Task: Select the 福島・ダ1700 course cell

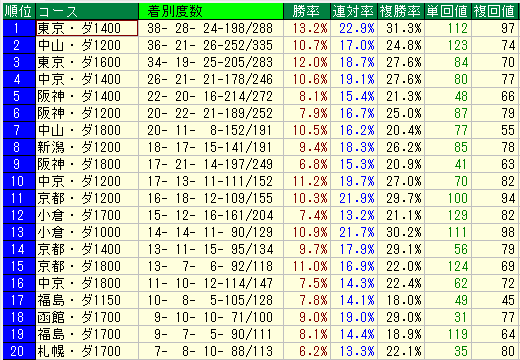Action: click(x=87, y=334)
